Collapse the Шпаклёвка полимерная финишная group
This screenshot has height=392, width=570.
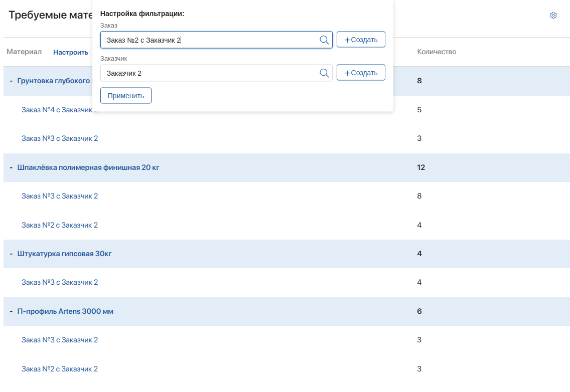[11, 167]
